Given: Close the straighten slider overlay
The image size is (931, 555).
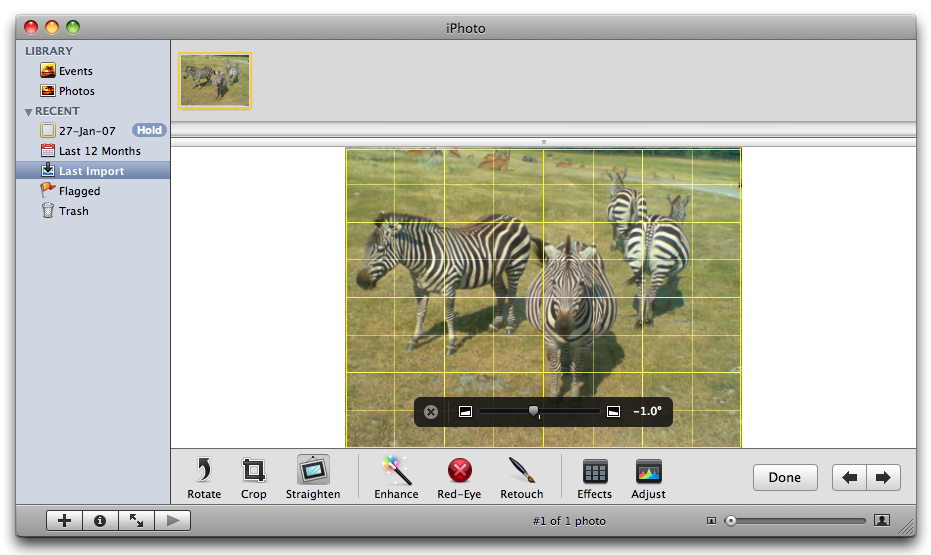Looking at the screenshot, I should pos(431,412).
